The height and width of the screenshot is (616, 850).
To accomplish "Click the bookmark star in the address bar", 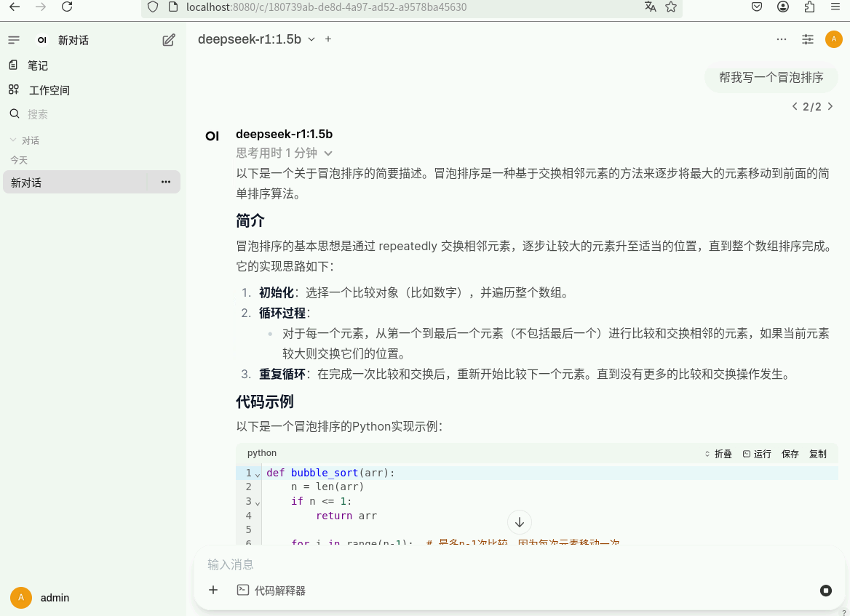I will [x=670, y=8].
